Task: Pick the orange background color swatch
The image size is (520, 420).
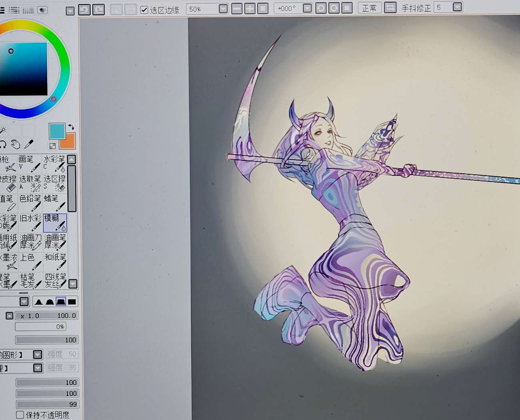Action: tap(67, 141)
